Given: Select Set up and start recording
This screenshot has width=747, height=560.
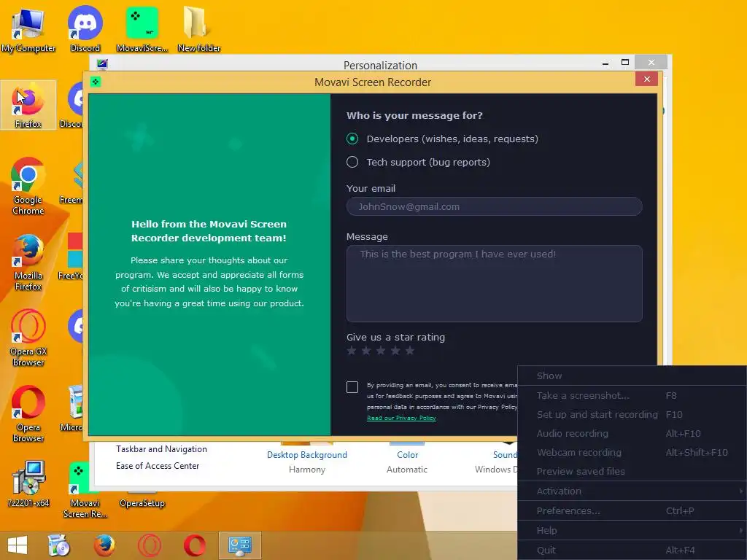Looking at the screenshot, I should (x=632, y=415).
